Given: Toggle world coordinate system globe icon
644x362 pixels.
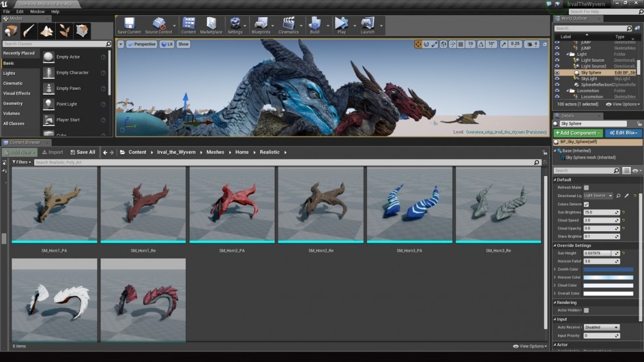Looking at the screenshot, I should click(x=444, y=44).
